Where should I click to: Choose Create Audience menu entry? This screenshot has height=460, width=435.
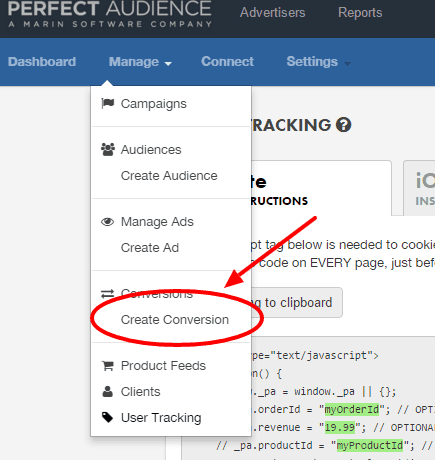coord(169,176)
